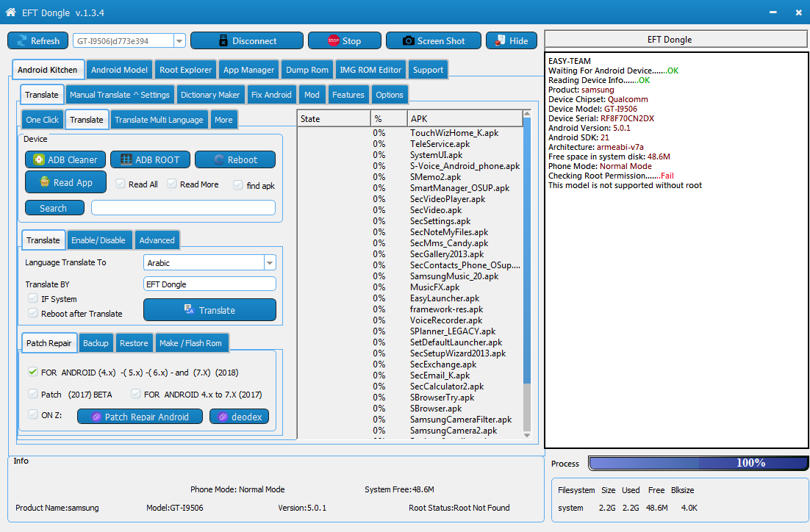Open the Features tab
Viewport: 810px width, 532px height.
click(x=348, y=95)
